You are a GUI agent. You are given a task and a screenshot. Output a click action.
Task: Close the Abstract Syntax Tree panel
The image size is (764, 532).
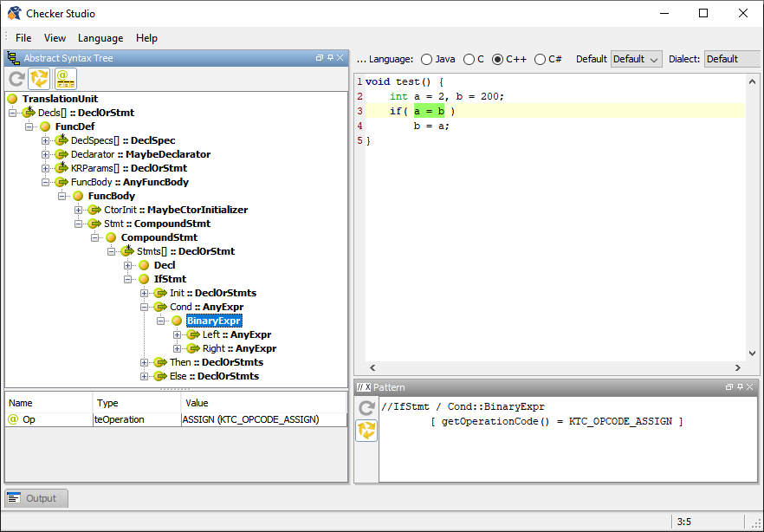[340, 58]
